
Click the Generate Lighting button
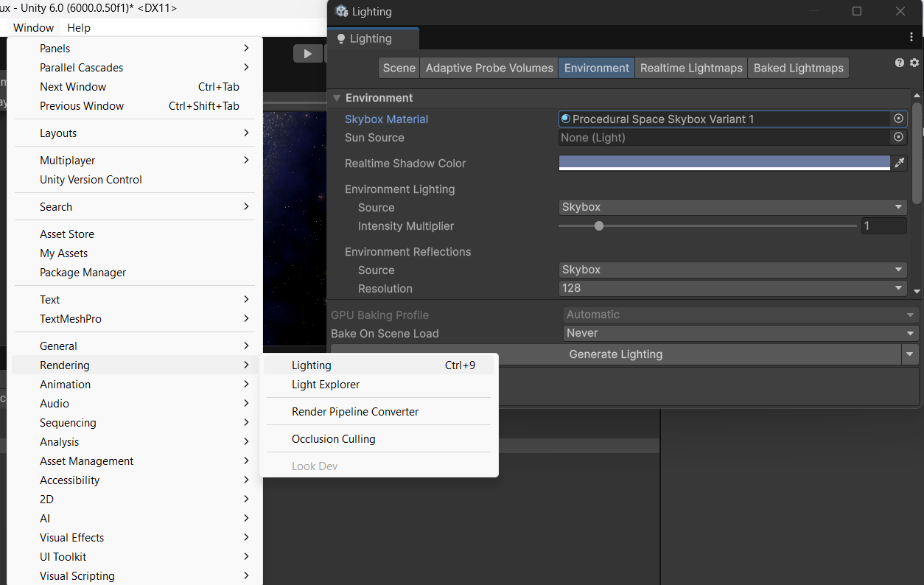coord(616,354)
